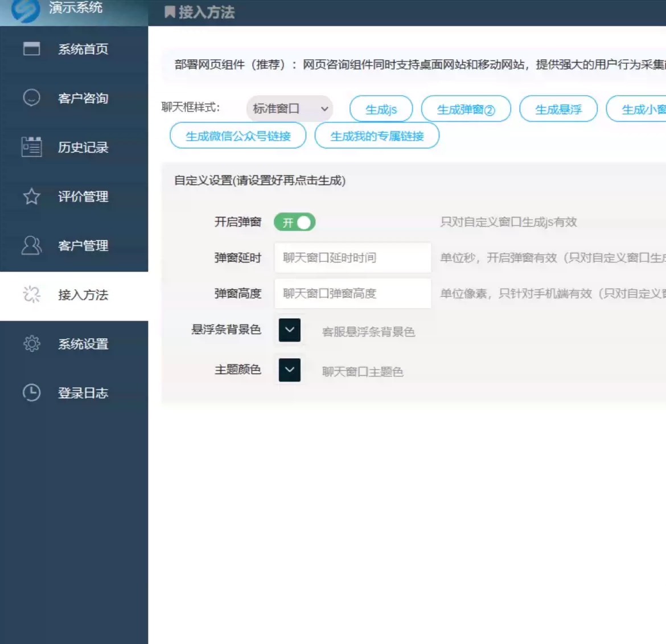666x644 pixels.
Task: Click the 演示系统 title text
Action: (x=76, y=7)
